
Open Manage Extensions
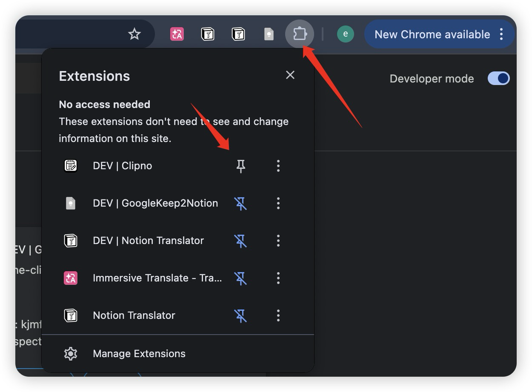139,354
